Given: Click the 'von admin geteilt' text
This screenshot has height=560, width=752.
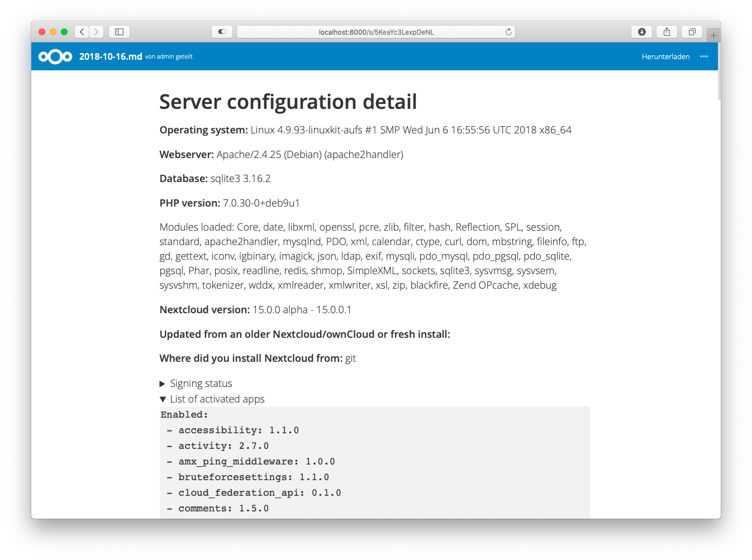Looking at the screenshot, I should pos(169,56).
